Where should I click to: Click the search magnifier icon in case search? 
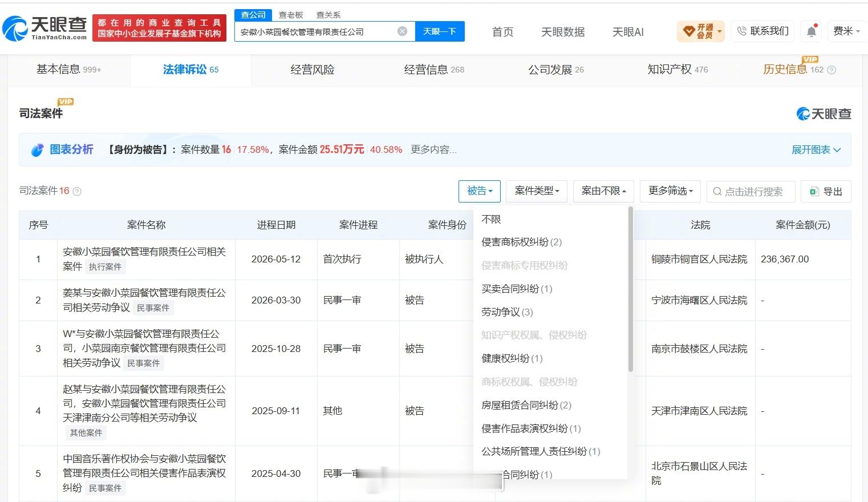[717, 192]
